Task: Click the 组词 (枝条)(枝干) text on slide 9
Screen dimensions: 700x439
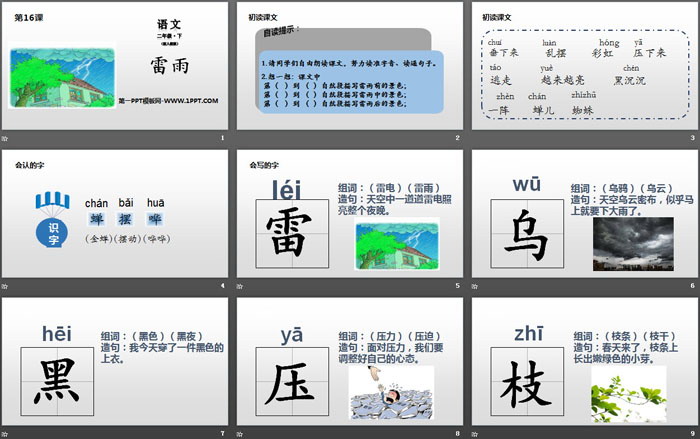Action: pyautogui.click(x=625, y=336)
